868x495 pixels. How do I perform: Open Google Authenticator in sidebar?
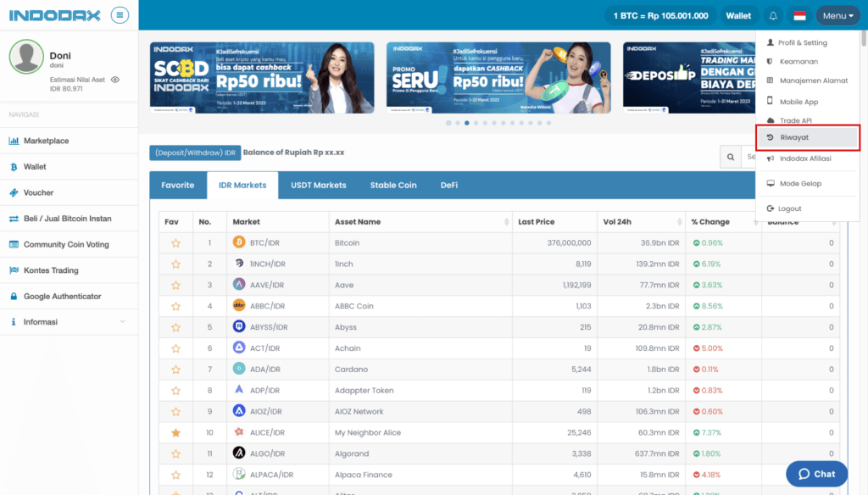coord(69,296)
